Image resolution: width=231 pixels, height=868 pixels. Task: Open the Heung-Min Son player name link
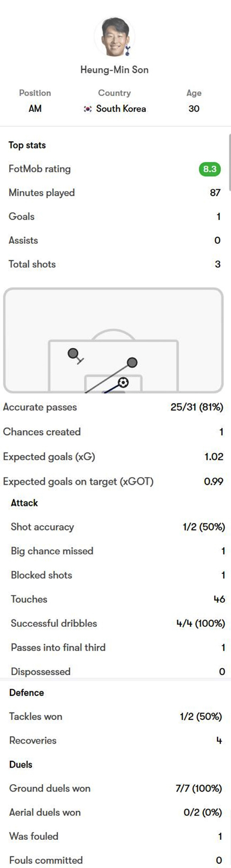(115, 70)
